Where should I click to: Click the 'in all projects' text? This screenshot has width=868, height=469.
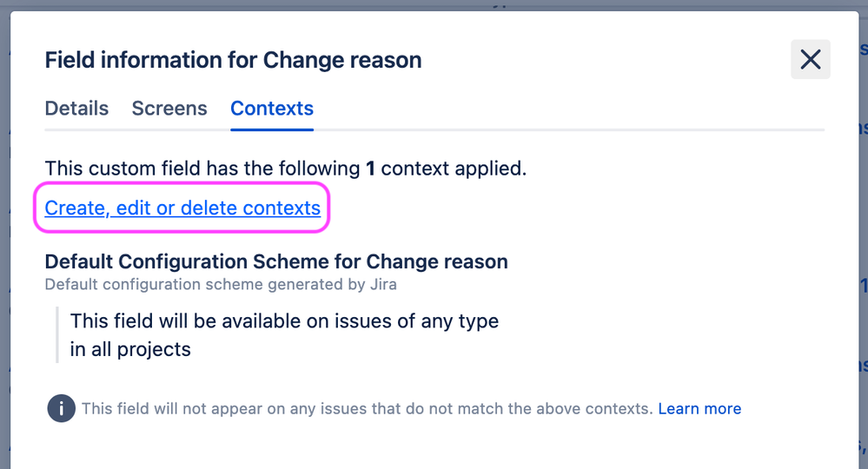click(130, 349)
